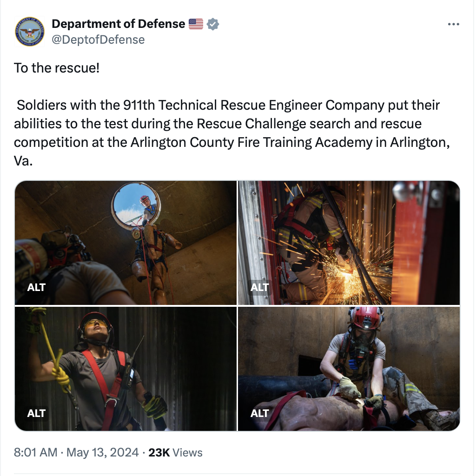Enlarge photo of masked rescuer treating mannequin
The width and height of the screenshot is (476, 476).
click(x=349, y=369)
